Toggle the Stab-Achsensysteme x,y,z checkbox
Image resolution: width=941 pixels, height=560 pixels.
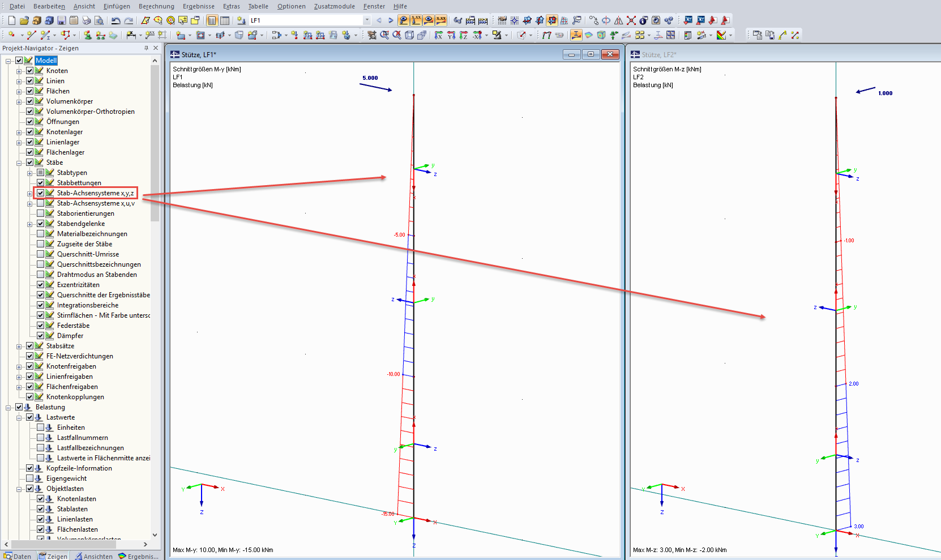pyautogui.click(x=41, y=193)
